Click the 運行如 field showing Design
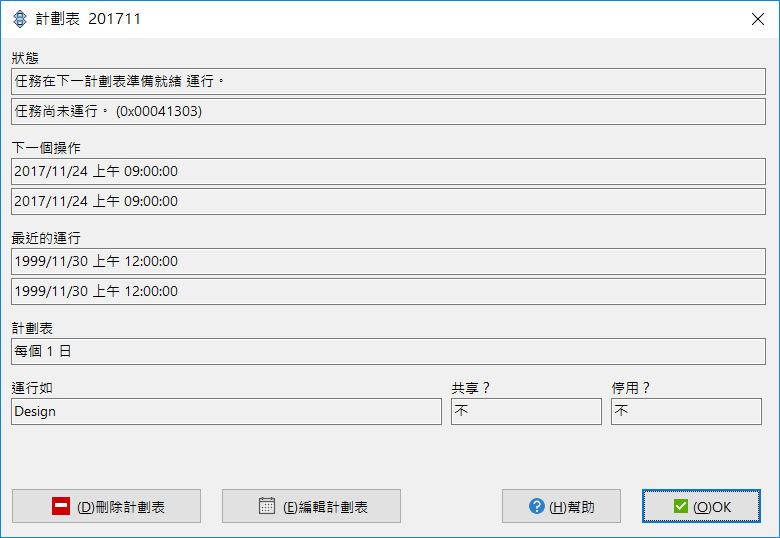 click(226, 412)
